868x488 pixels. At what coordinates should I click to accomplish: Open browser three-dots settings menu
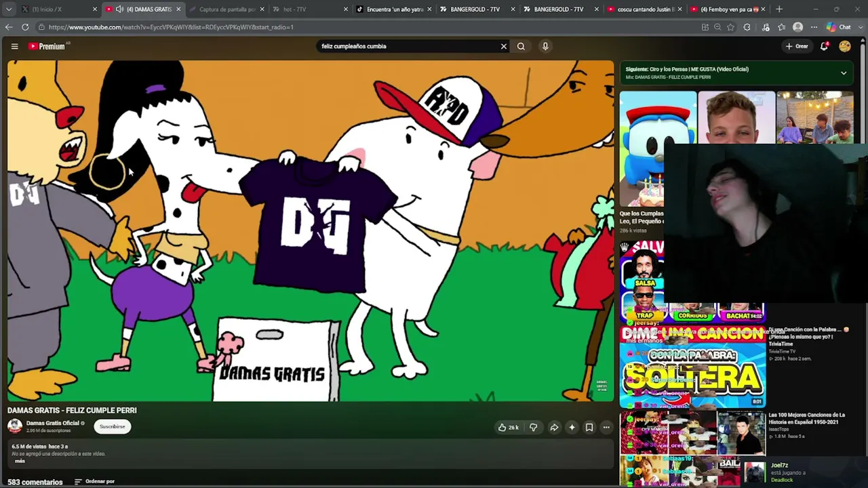pos(814,27)
